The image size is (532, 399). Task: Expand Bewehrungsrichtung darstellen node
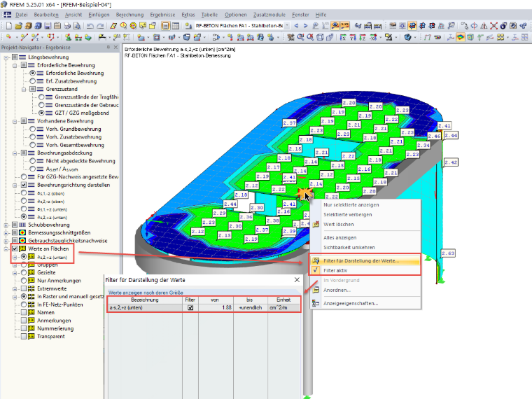pos(15,185)
